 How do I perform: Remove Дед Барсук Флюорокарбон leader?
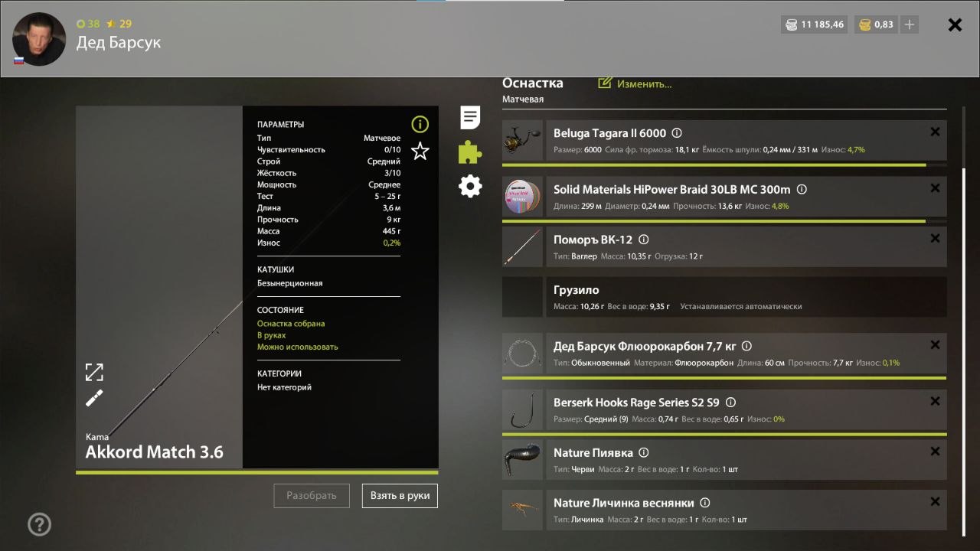click(935, 345)
